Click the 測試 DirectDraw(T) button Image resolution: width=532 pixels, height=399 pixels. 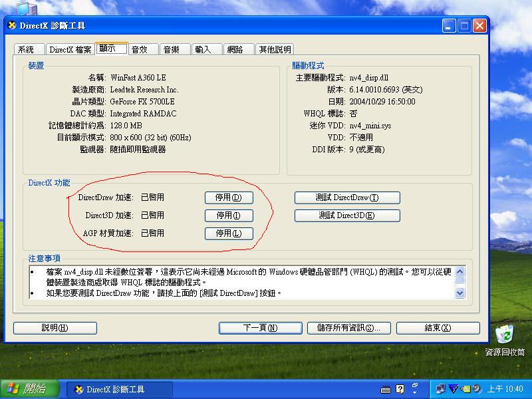347,198
